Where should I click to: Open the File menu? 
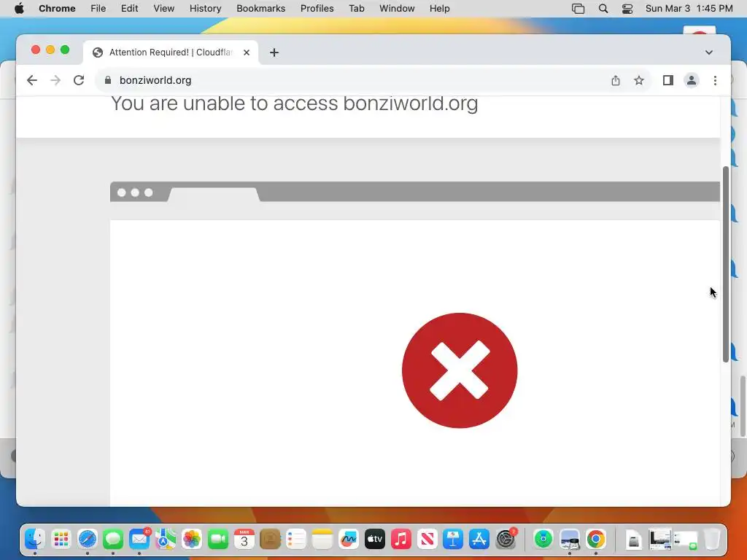click(x=98, y=9)
